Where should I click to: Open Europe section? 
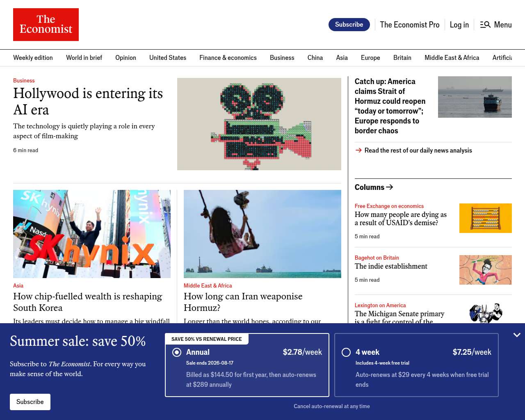370,58
